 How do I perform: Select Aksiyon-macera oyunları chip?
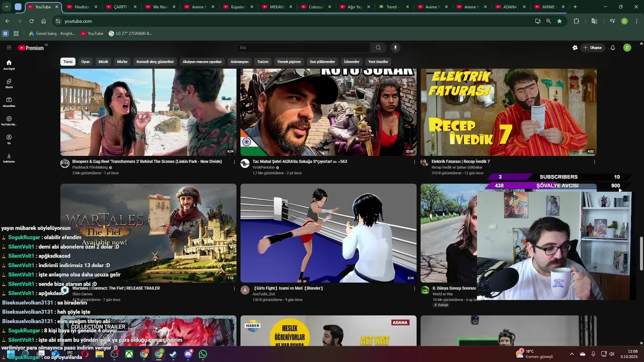click(202, 62)
